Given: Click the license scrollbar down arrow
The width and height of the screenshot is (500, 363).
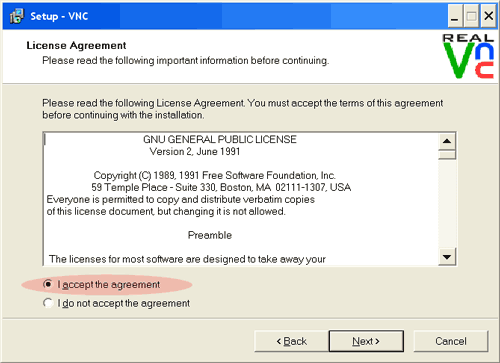Looking at the screenshot, I should [x=447, y=257].
